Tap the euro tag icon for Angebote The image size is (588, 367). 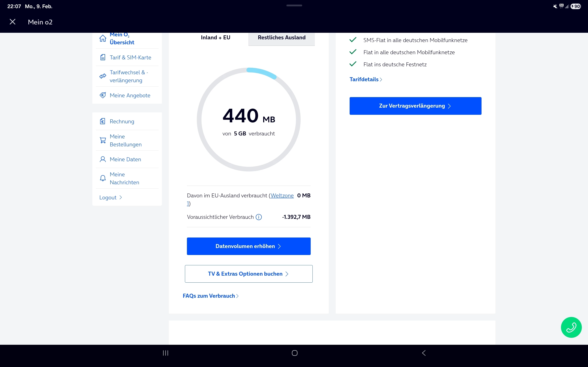103,95
